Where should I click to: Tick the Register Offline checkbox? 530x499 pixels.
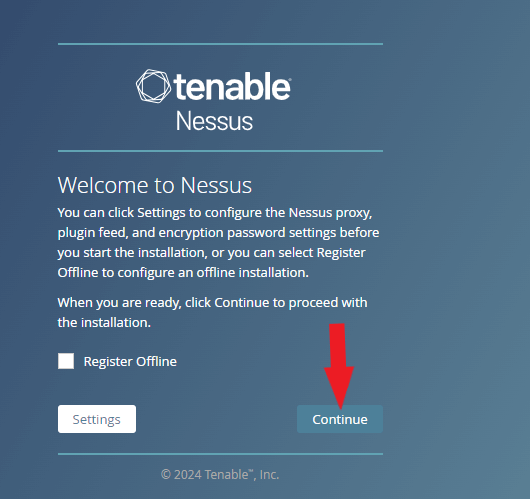(x=66, y=361)
